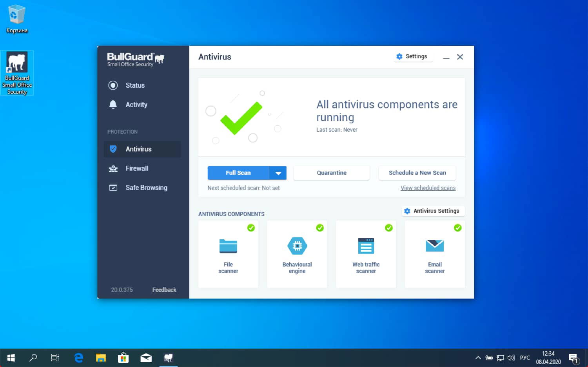The image size is (588, 367).
Task: Open the Quarantine
Action: click(332, 173)
